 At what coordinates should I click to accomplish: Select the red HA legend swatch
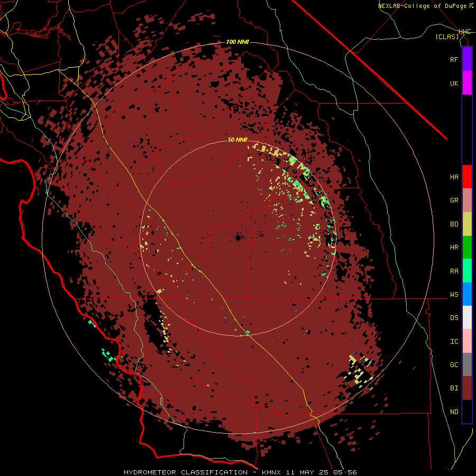coord(467,177)
